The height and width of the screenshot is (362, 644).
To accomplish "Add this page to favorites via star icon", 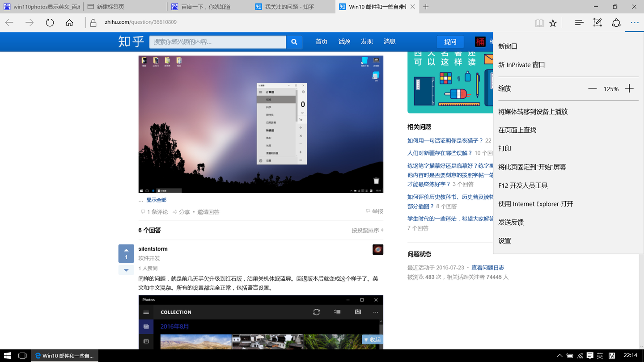I will tap(553, 23).
